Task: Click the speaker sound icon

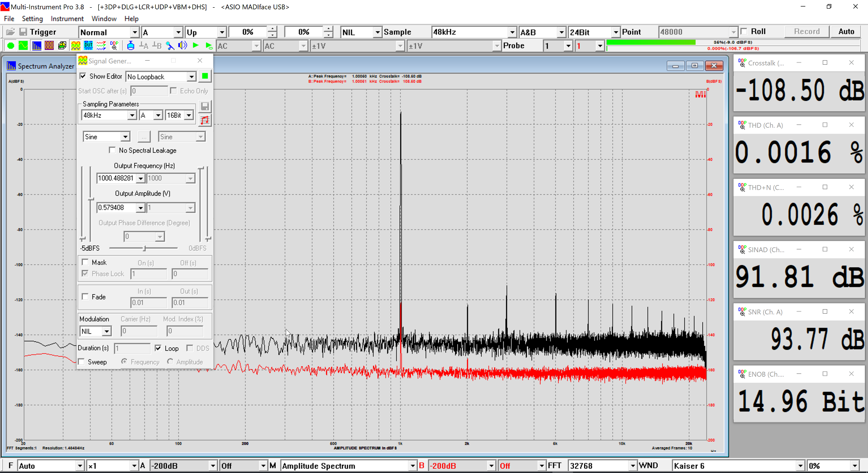Action: click(x=182, y=46)
